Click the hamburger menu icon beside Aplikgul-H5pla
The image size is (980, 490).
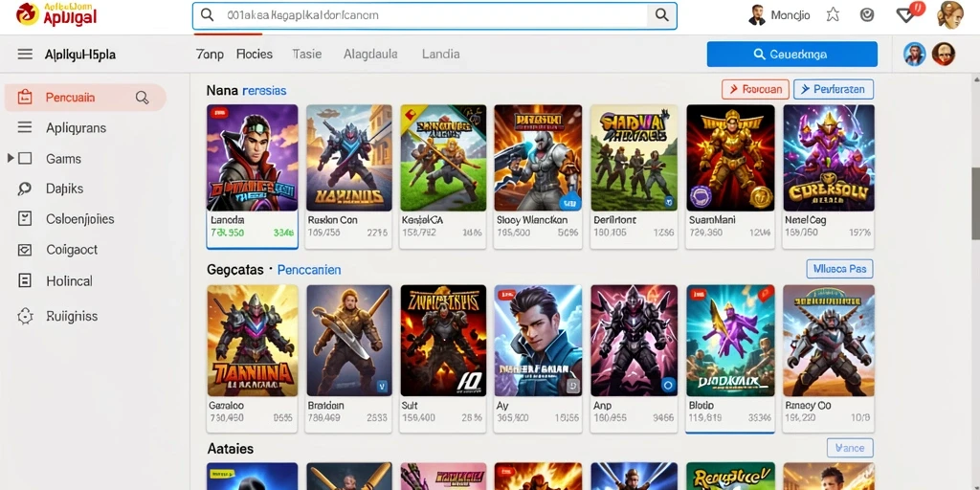click(25, 55)
